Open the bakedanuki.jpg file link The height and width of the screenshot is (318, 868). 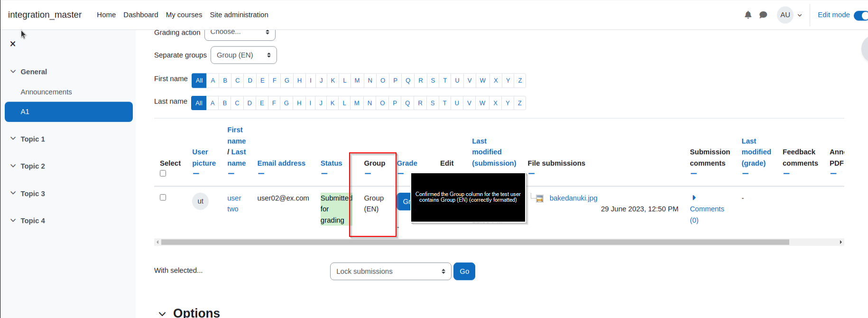(x=573, y=198)
